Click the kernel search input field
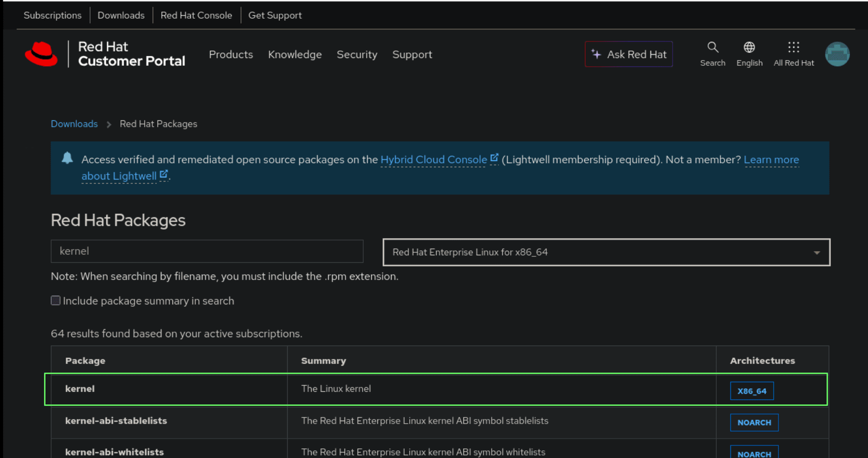 (x=207, y=251)
